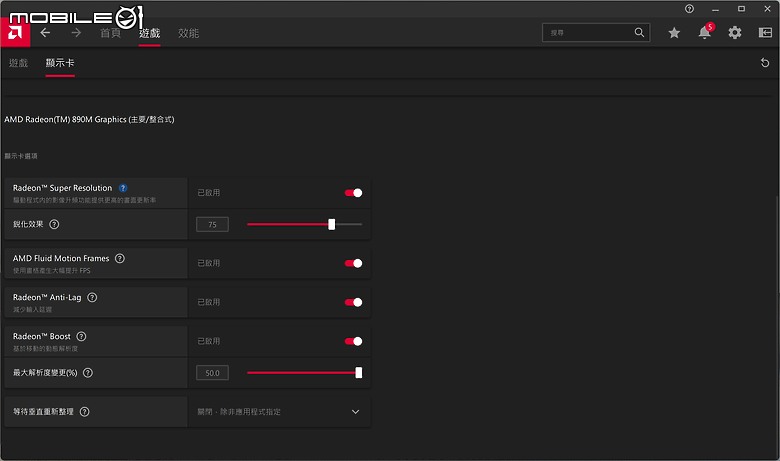The width and height of the screenshot is (780, 461).
Task: Click the Radeon Anti-Lag label
Action: 47,297
